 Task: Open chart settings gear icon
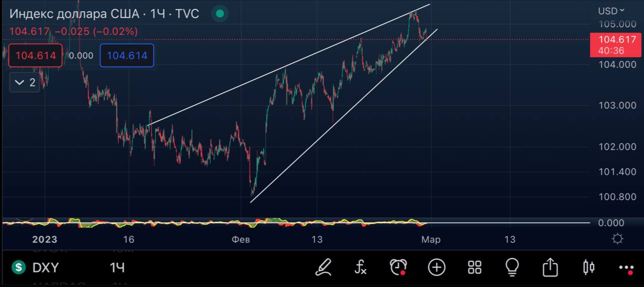tap(618, 239)
